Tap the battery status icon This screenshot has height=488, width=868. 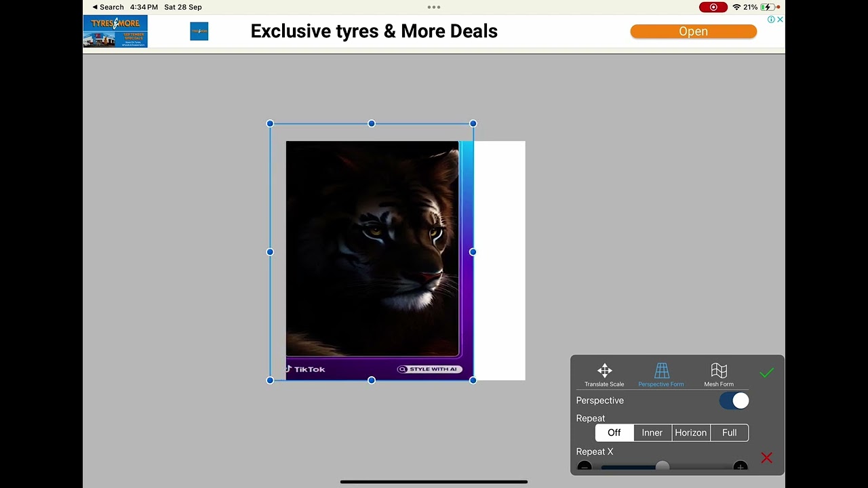(768, 7)
